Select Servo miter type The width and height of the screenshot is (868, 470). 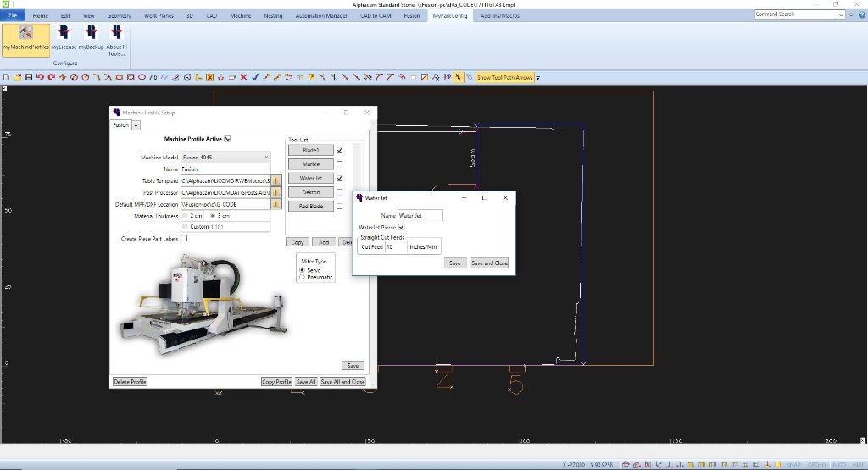point(303,270)
